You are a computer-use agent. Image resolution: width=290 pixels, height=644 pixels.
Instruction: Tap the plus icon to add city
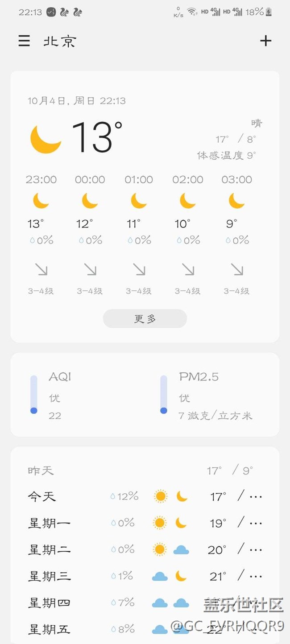point(265,41)
